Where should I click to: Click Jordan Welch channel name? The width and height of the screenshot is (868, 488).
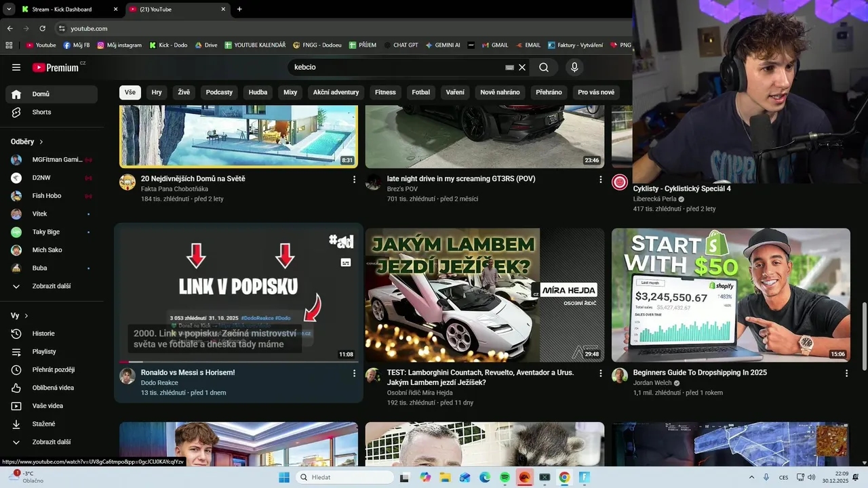tap(652, 383)
